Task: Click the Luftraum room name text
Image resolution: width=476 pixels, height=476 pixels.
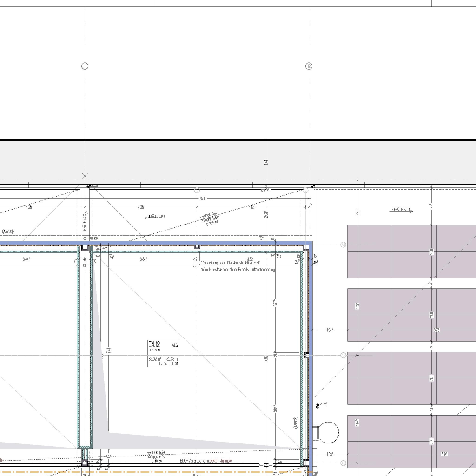Action: (154, 350)
